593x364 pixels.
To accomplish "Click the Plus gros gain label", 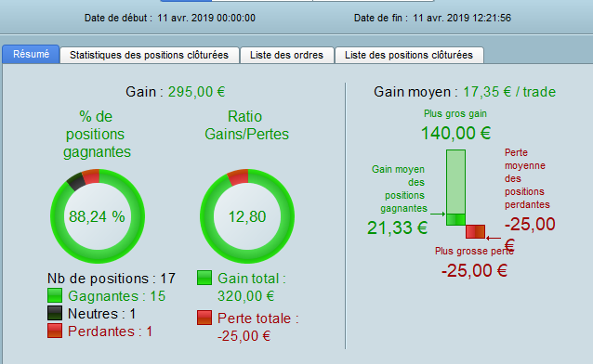I will click(455, 114).
